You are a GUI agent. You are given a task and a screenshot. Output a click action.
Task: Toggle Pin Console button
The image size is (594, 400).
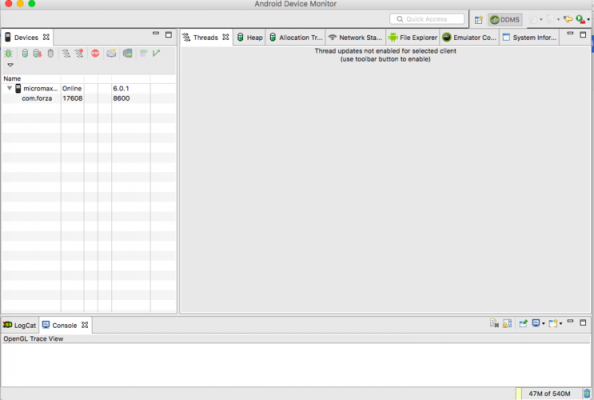click(523, 323)
